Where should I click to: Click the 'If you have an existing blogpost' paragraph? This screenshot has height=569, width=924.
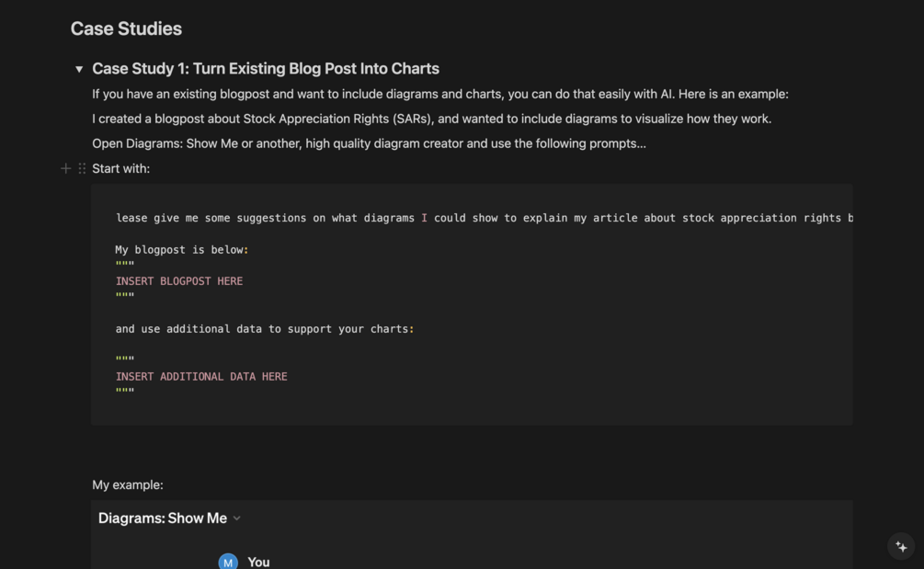pyautogui.click(x=439, y=94)
